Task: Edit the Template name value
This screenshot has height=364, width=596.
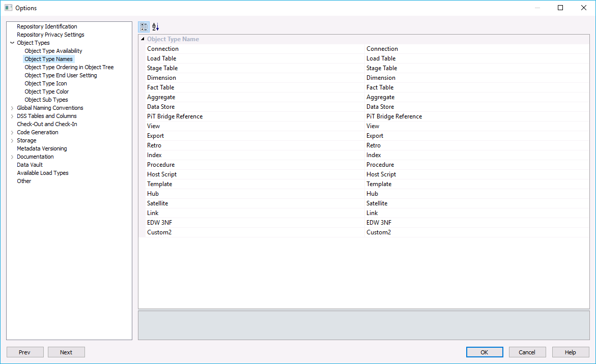Action: click(x=477, y=184)
